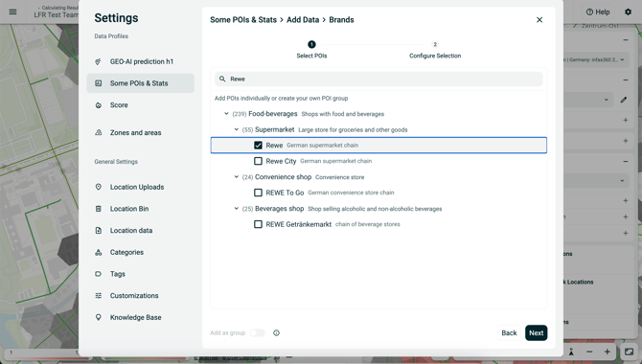Click the Next button
Screen dimensions: 642x364
pos(536,333)
